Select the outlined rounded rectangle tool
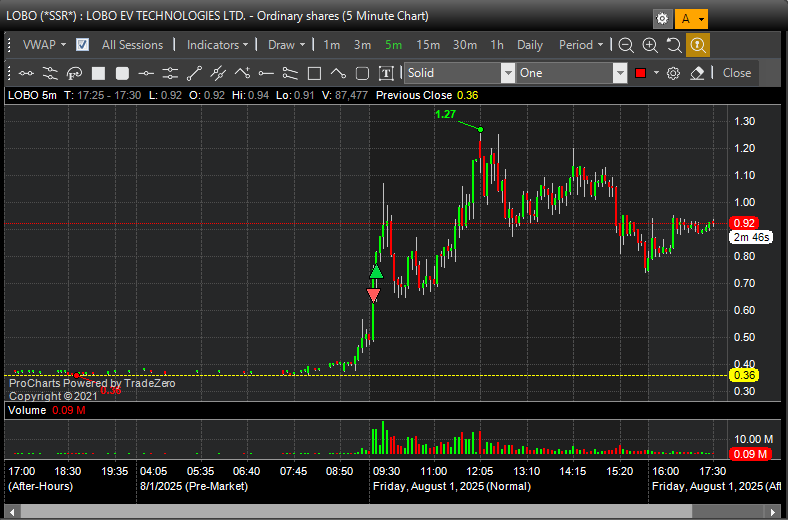The width and height of the screenshot is (788, 520). tap(362, 73)
